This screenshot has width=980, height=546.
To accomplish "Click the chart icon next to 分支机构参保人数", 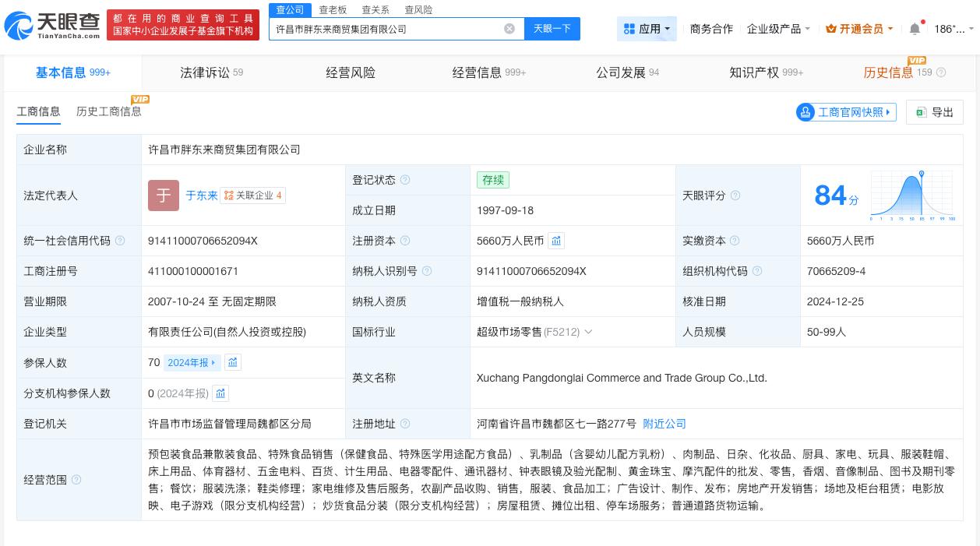I will click(220, 393).
